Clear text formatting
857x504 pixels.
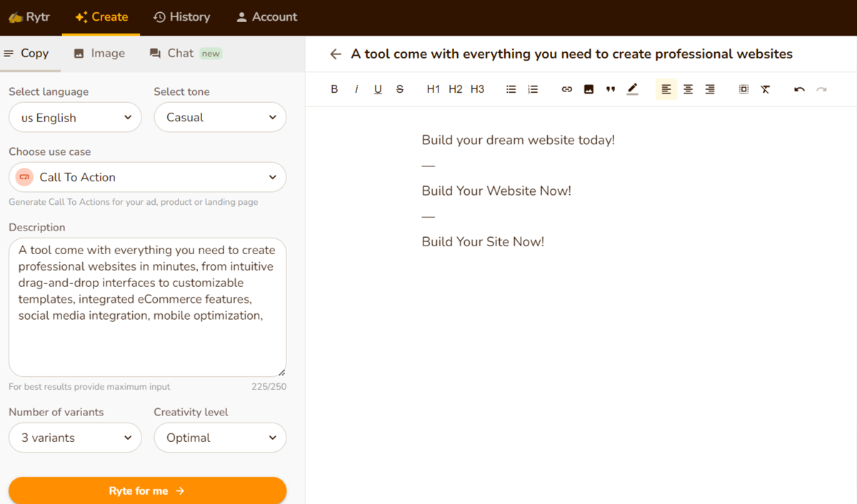[766, 89]
